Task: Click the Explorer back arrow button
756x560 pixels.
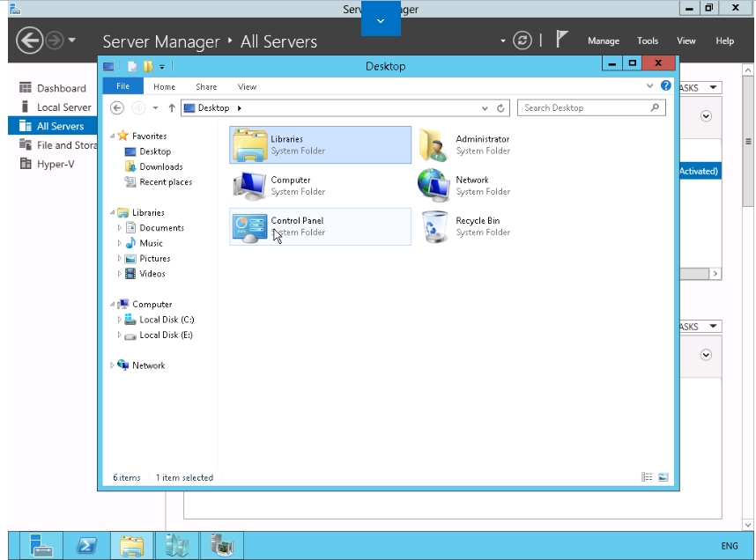Action: 116,108
